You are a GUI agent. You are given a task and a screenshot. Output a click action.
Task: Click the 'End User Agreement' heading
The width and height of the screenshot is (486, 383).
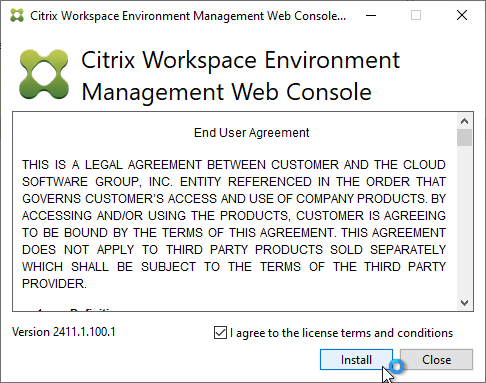click(252, 133)
